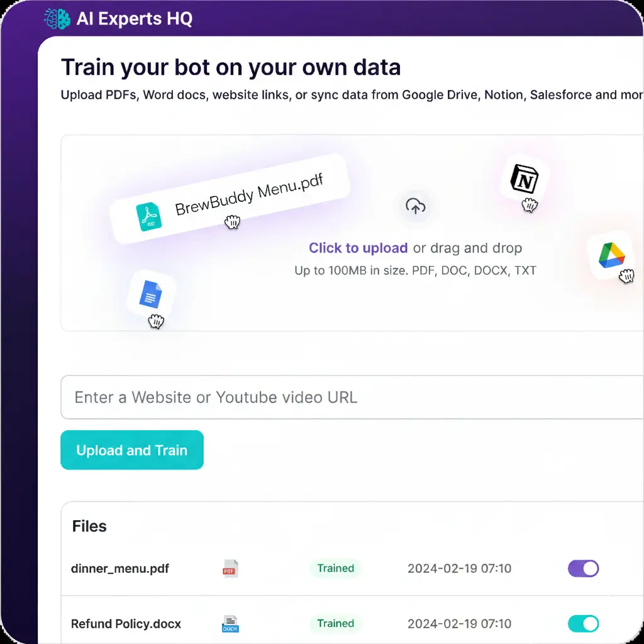Toggle the Refund Policy.docx teal switch
Screen dimensions: 644x644
(x=583, y=623)
